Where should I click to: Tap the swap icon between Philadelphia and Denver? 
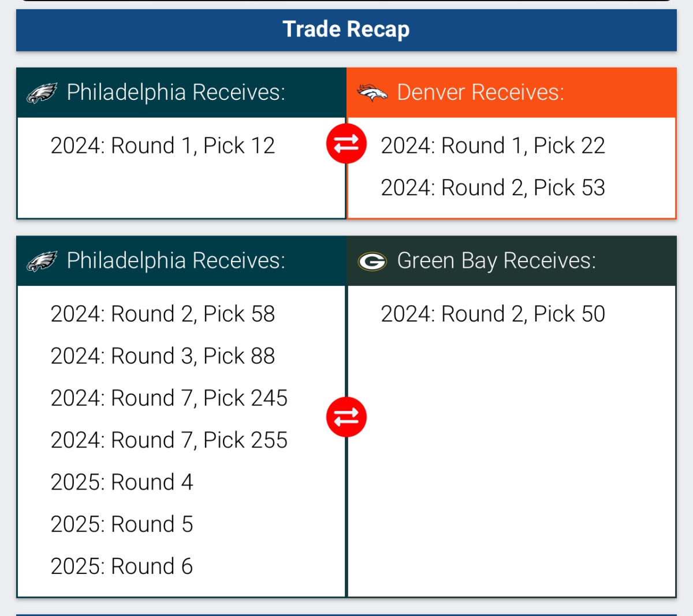coord(346,143)
